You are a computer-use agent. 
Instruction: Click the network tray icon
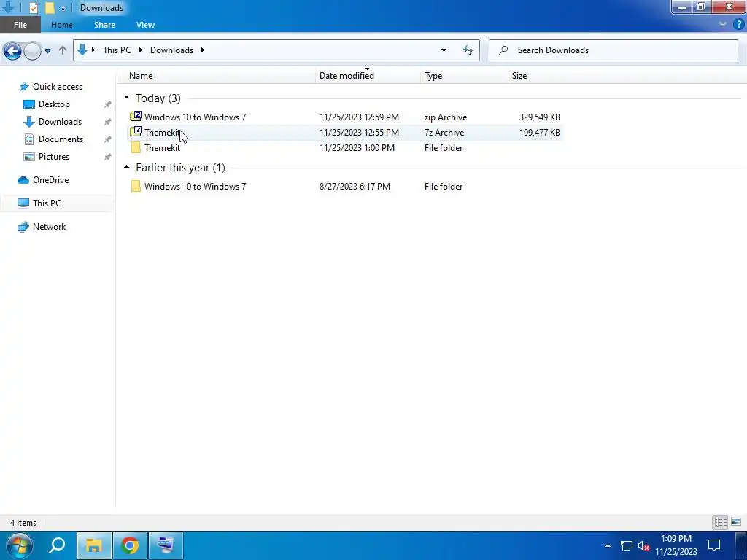coord(626,545)
